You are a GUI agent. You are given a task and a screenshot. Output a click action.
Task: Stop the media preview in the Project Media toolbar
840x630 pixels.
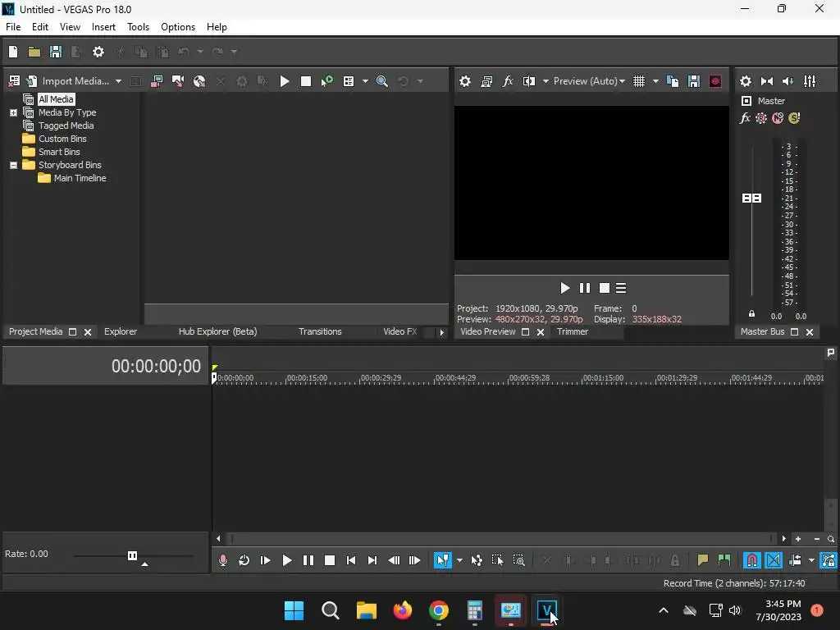click(x=306, y=81)
